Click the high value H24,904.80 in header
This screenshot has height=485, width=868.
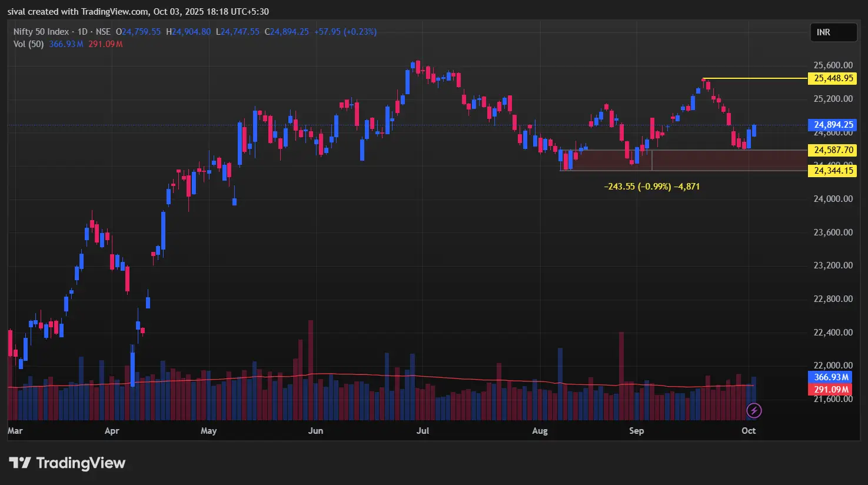(x=188, y=32)
